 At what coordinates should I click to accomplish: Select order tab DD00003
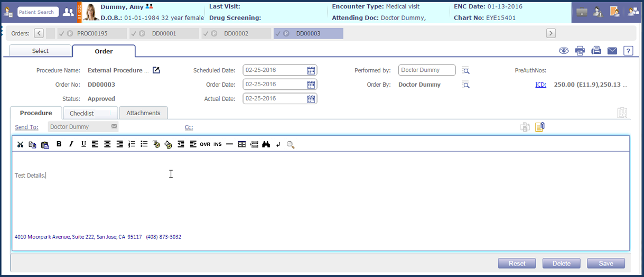[309, 33]
